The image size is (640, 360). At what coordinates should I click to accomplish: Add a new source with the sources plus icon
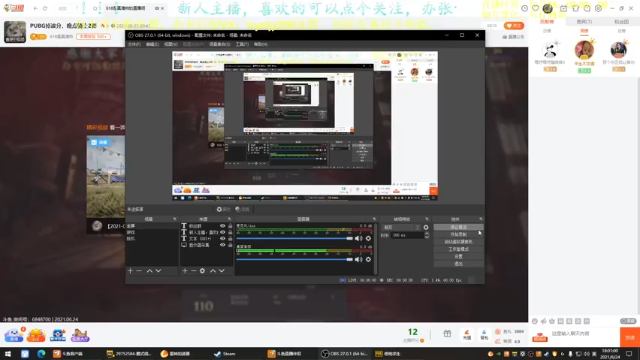pyautogui.click(x=184, y=271)
